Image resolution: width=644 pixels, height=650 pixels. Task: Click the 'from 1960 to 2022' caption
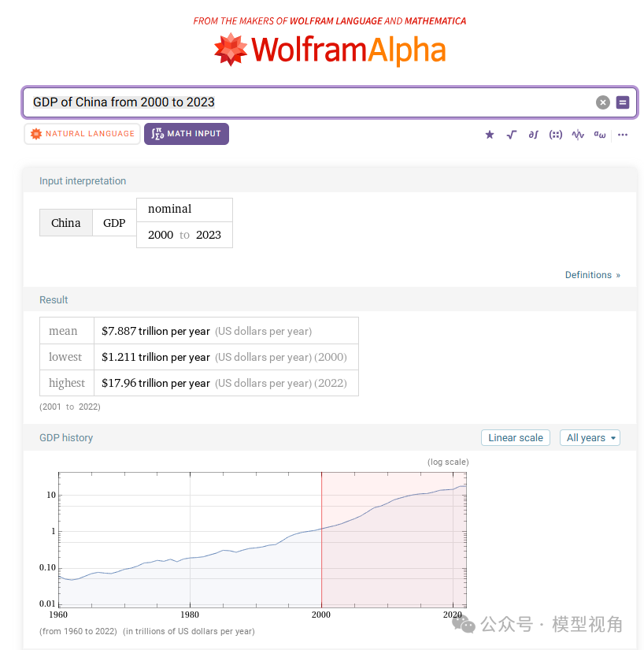point(78,631)
